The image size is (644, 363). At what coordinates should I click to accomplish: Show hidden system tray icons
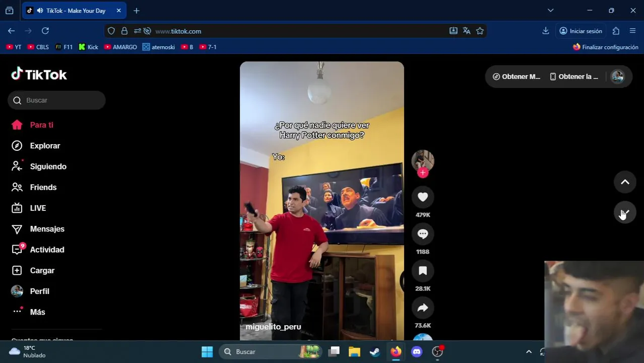[x=529, y=351]
